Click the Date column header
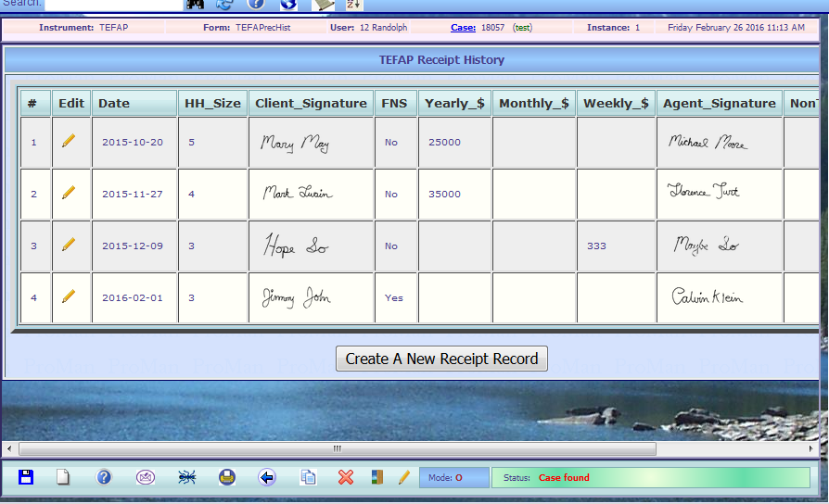This screenshot has width=829, height=504. [x=115, y=103]
